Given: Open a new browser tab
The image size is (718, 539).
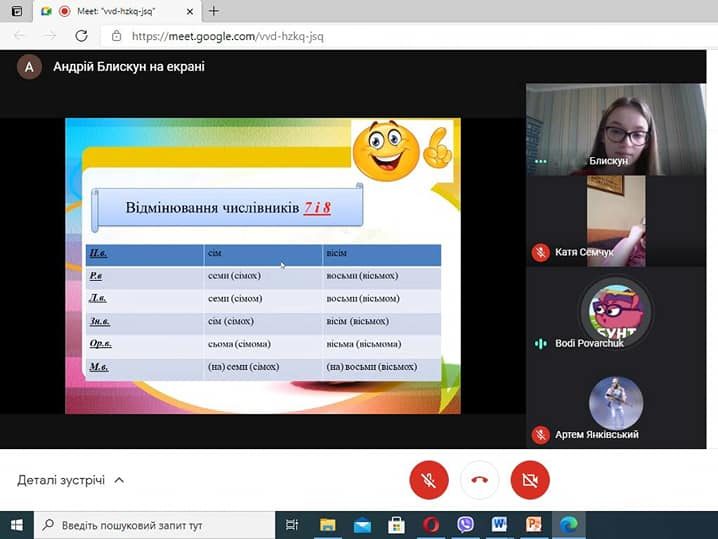Looking at the screenshot, I should coord(214,11).
